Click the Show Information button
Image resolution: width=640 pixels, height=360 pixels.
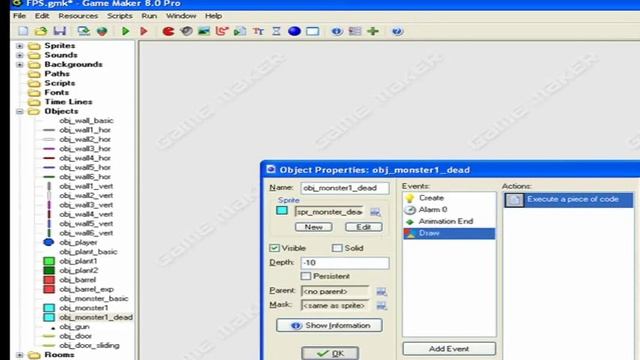pyautogui.click(x=329, y=325)
